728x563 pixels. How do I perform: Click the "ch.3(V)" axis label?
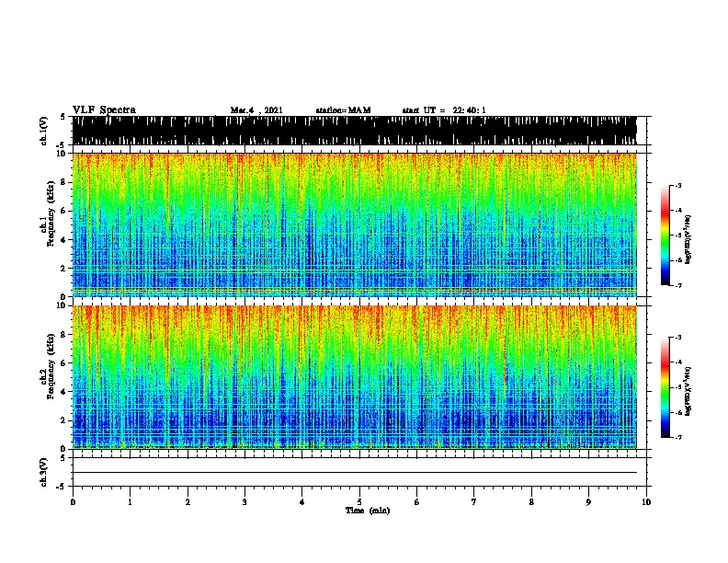pyautogui.click(x=43, y=472)
